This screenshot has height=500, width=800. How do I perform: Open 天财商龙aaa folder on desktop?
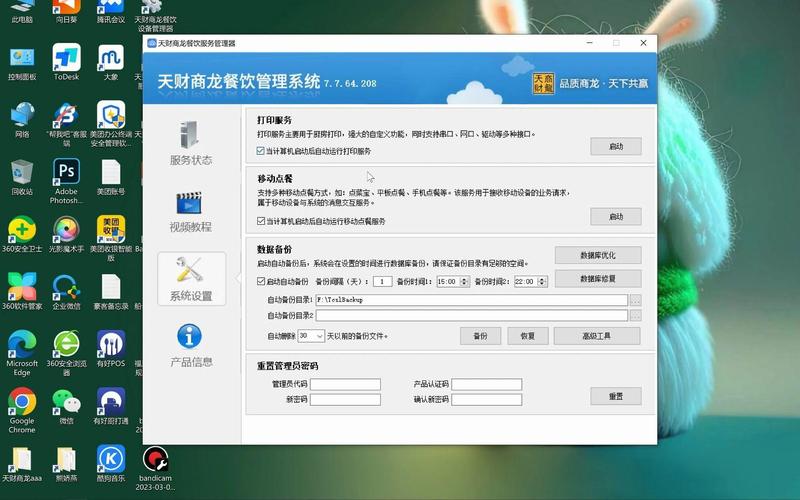(22, 463)
